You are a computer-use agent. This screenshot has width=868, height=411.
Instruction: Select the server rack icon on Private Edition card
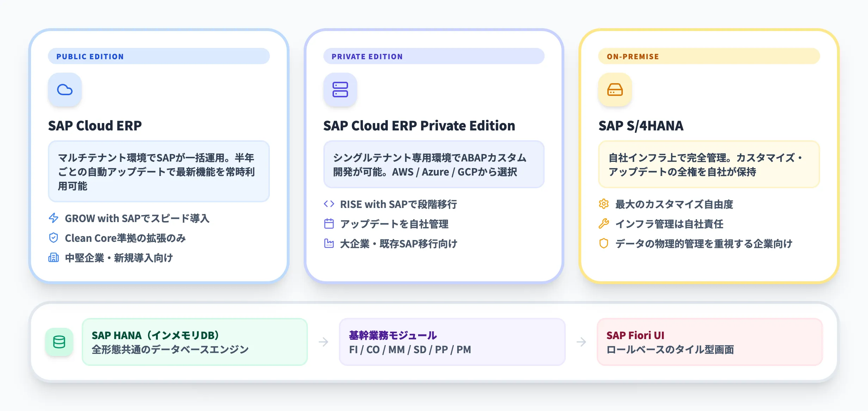point(340,90)
